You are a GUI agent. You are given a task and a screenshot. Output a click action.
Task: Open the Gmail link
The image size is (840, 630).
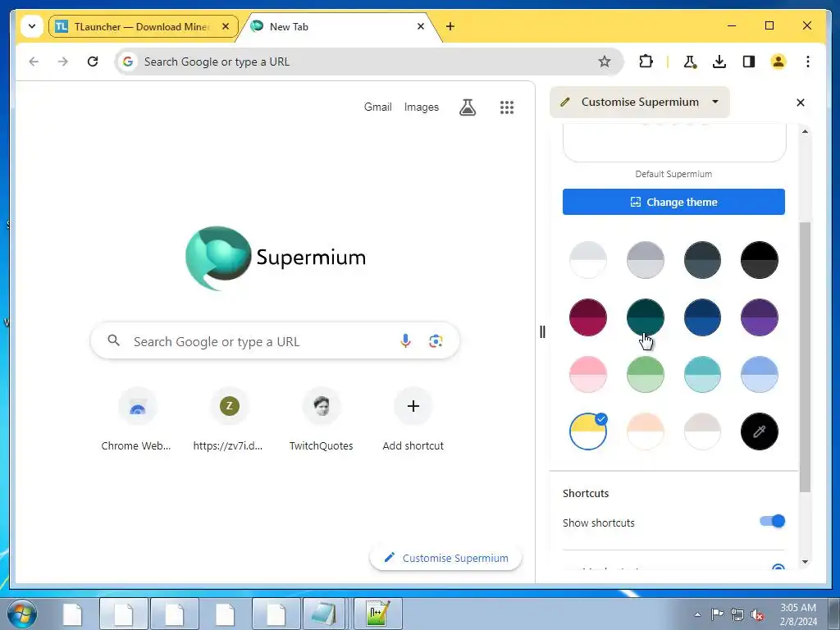point(377,107)
